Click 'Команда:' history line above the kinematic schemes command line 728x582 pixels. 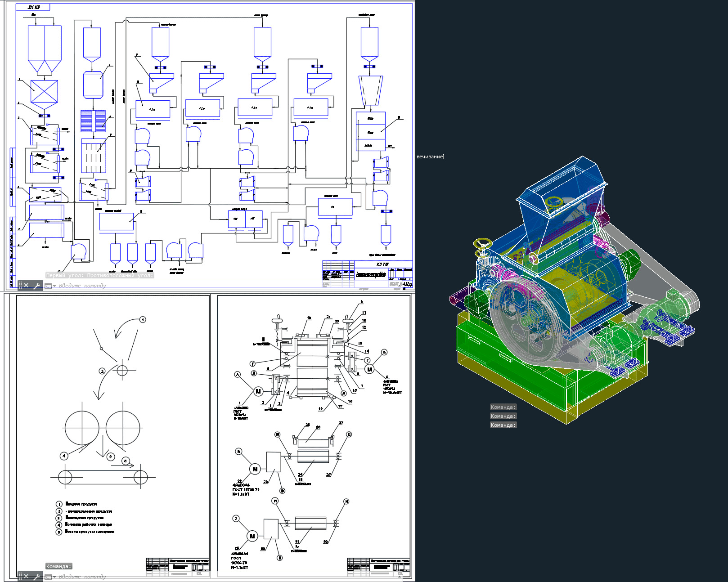pos(58,566)
